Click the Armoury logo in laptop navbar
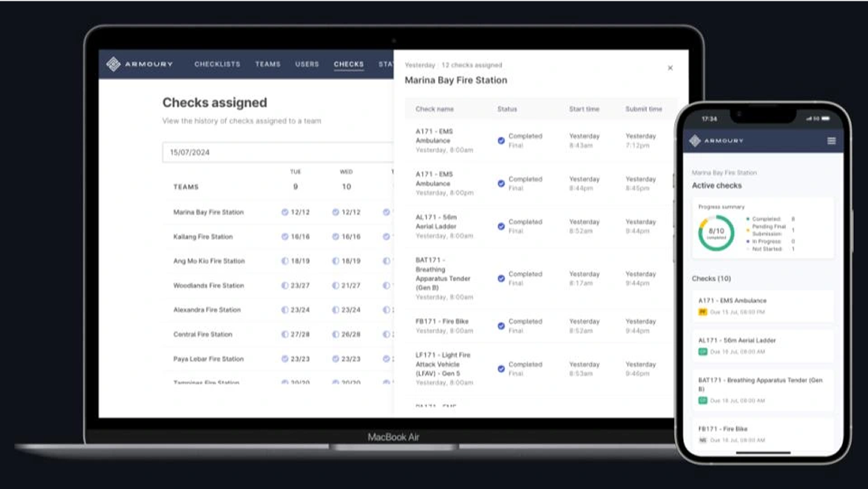 point(140,64)
